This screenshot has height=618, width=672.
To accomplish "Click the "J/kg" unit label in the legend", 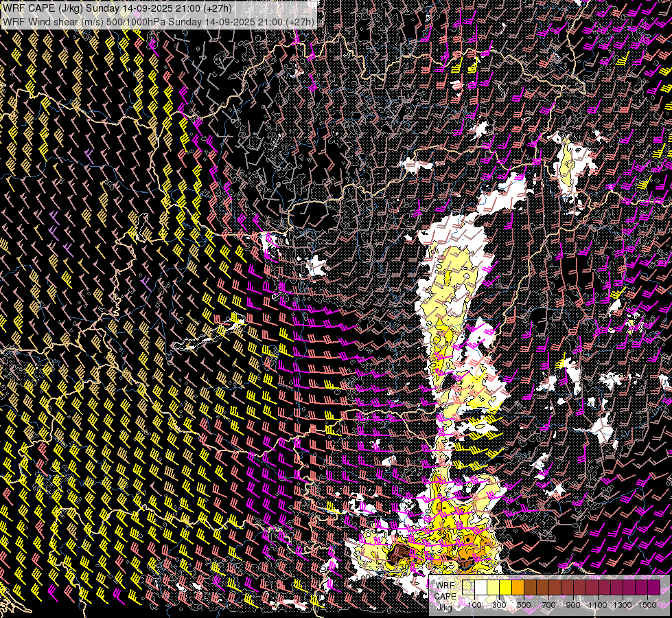I will pos(445,607).
